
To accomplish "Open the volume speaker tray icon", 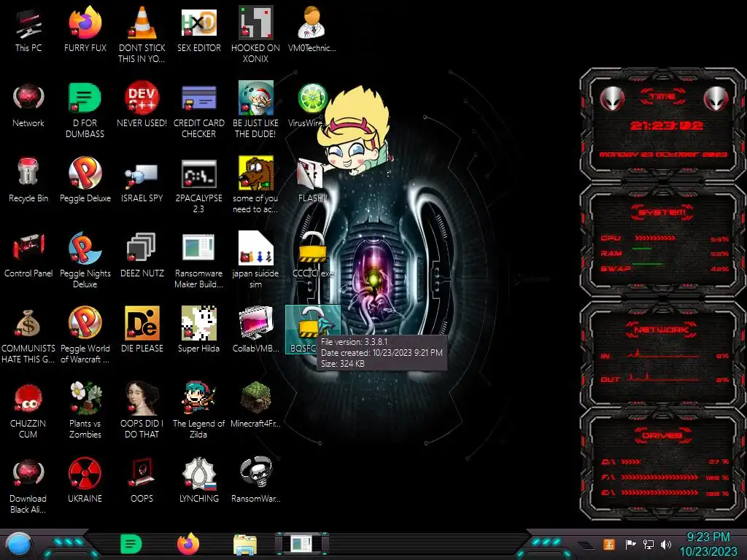I will click(666, 544).
